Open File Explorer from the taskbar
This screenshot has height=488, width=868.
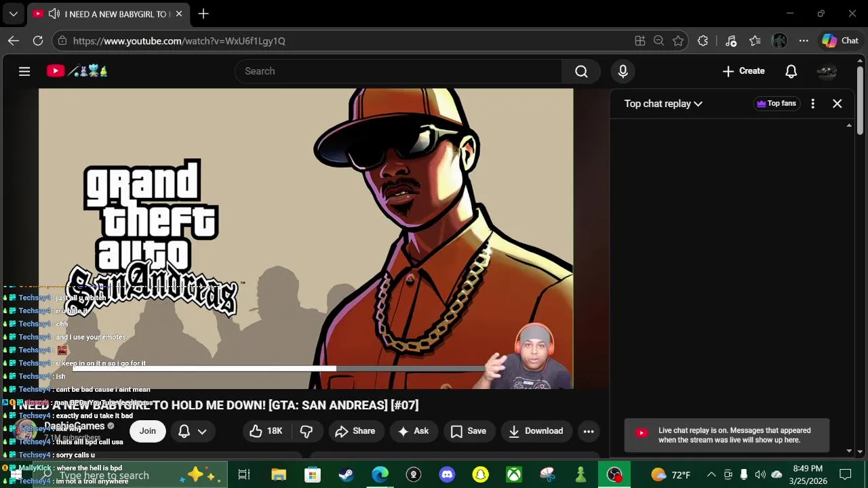[x=279, y=474]
